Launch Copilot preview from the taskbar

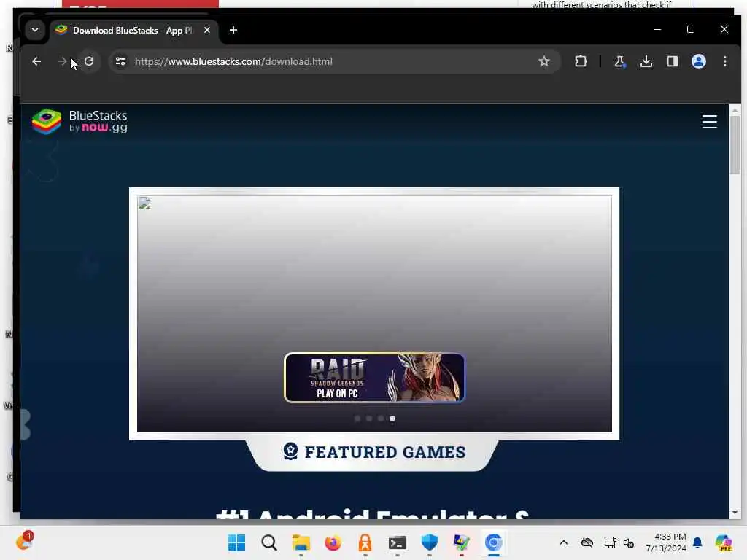point(724,542)
